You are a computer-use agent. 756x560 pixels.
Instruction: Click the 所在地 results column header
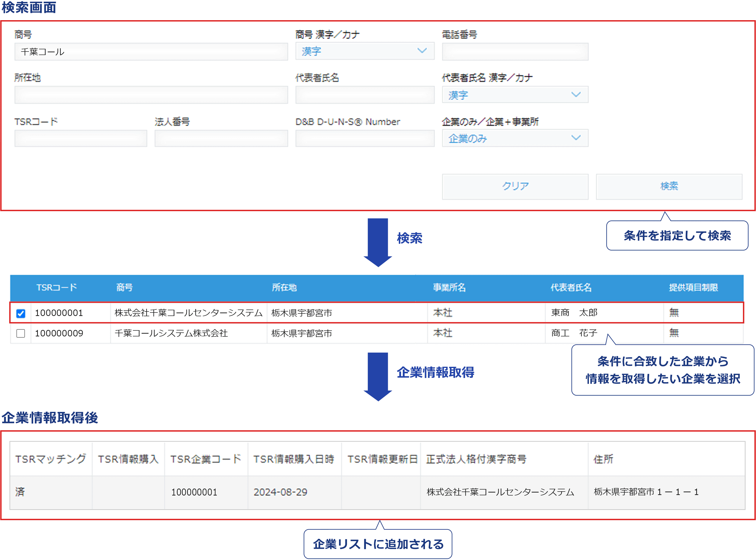coord(284,287)
